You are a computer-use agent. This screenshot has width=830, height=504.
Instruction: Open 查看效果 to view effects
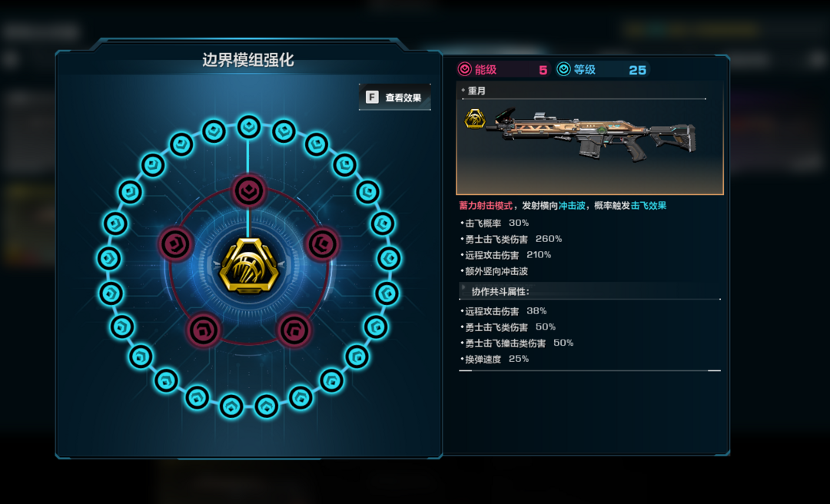pos(395,98)
